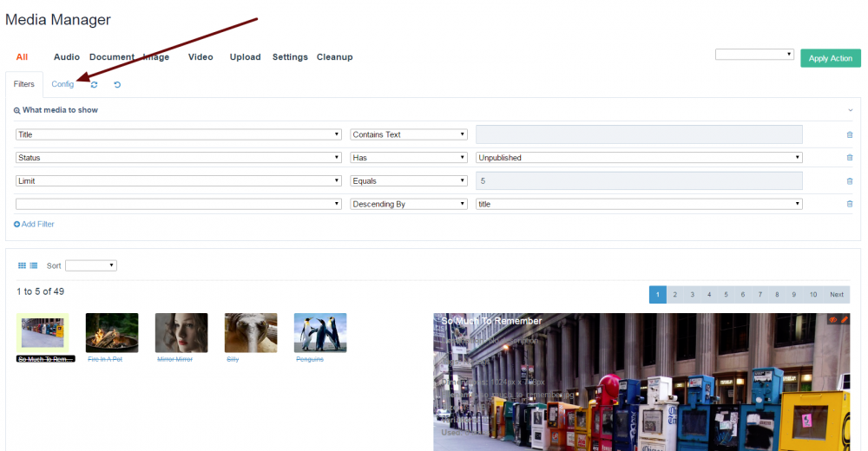Open the Contains Text operator dropdown
Image resolution: width=868 pixels, height=451 pixels.
tap(409, 134)
